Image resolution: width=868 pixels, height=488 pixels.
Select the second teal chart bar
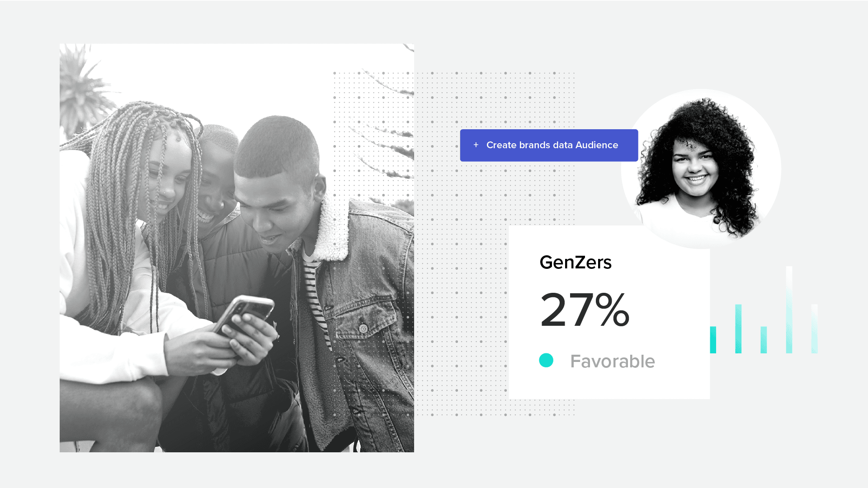738,329
